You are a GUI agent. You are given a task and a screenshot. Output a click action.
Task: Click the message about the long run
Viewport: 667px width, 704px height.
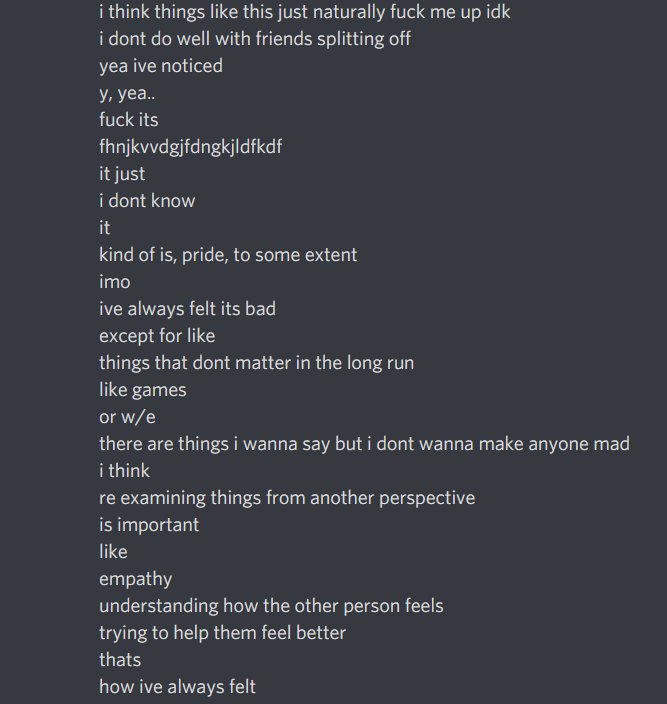(x=256, y=363)
